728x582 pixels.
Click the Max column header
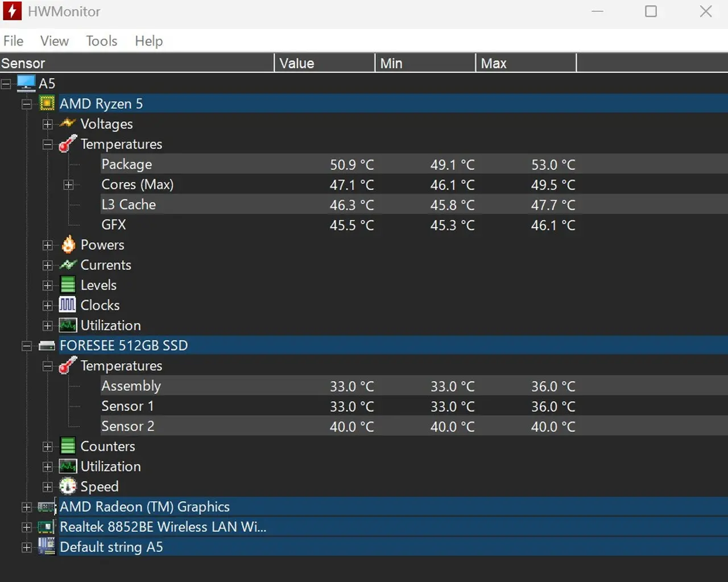coord(525,63)
